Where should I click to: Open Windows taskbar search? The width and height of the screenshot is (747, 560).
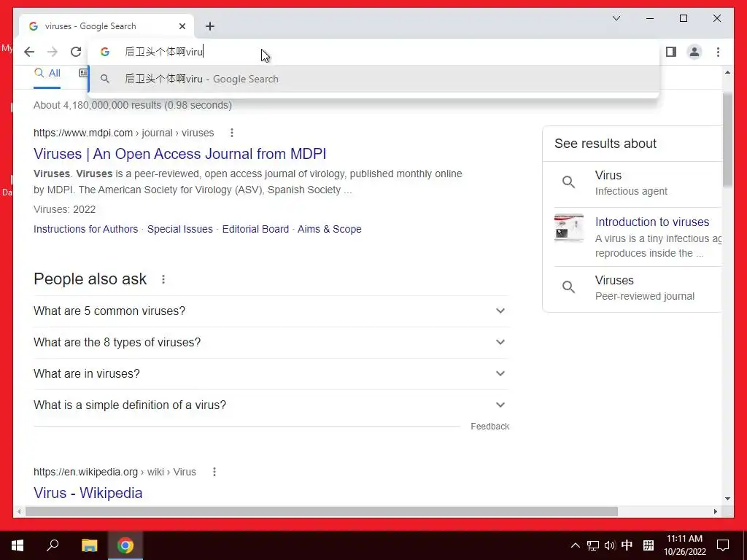53,545
